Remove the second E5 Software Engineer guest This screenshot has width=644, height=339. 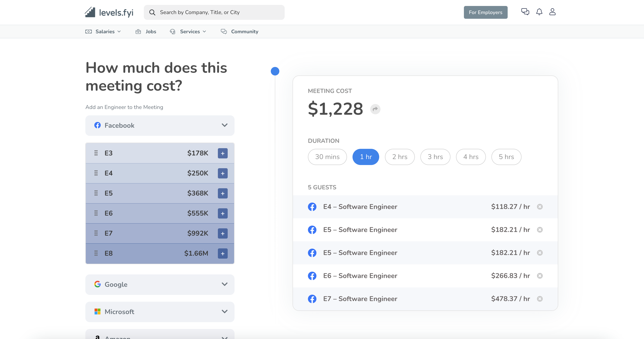tap(540, 253)
